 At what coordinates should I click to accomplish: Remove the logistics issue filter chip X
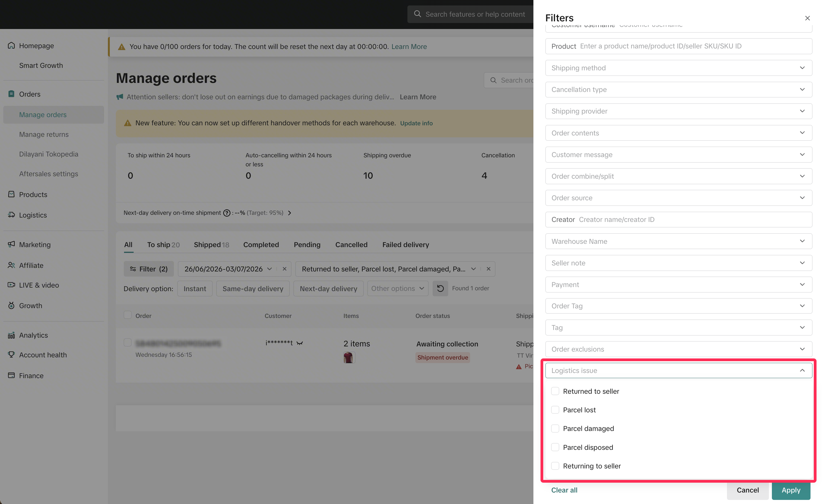coord(488,269)
